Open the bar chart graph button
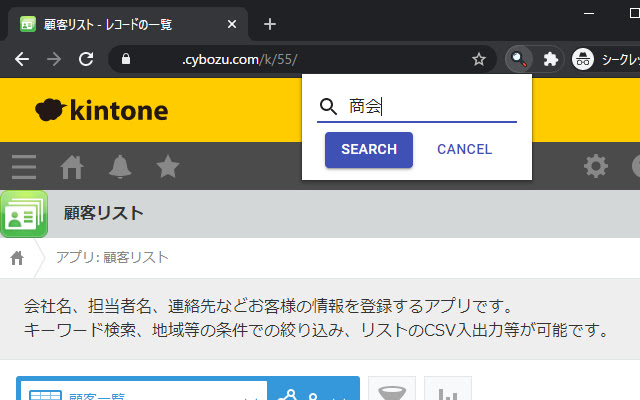Image resolution: width=640 pixels, height=400 pixels. point(448,389)
